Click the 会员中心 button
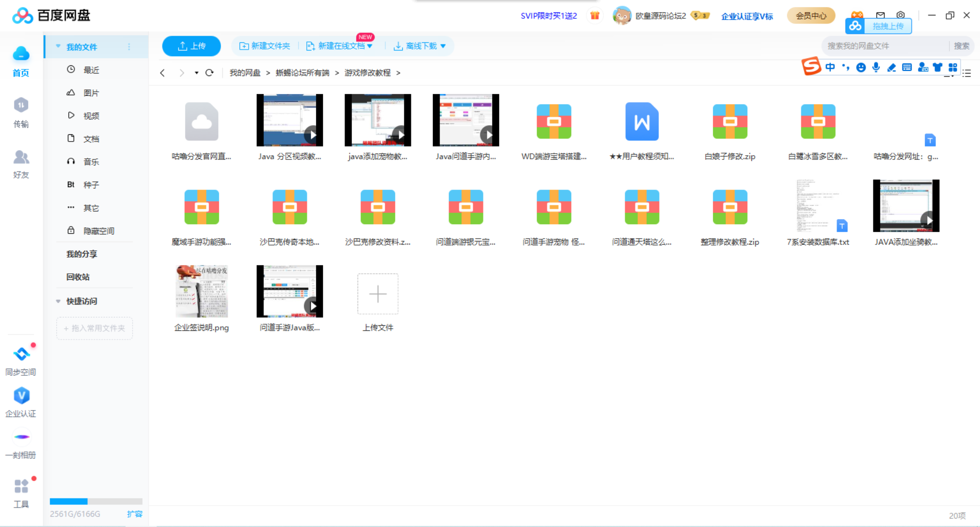 pyautogui.click(x=811, y=15)
